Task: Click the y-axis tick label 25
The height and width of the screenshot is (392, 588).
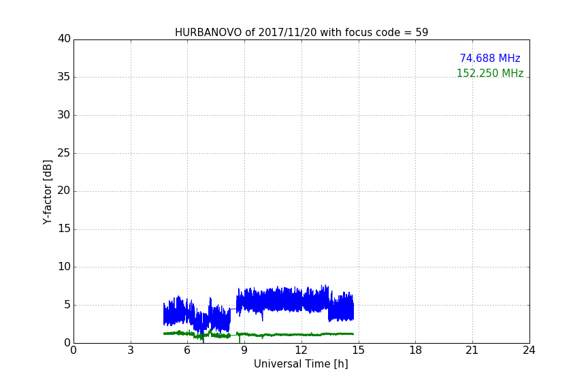Action: coord(64,152)
